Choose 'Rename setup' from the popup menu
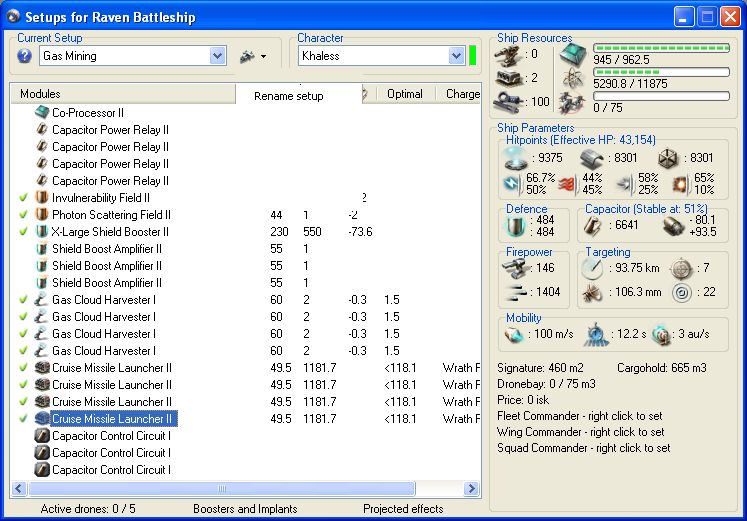The image size is (747, 521). point(288,96)
